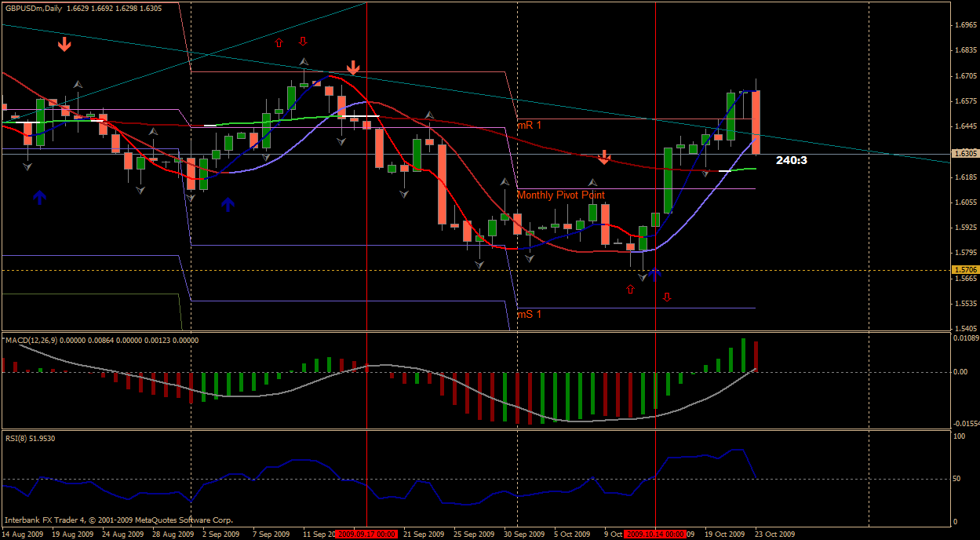Select the salmon down arrow at the mid-September peak
This screenshot has width=980, height=540.
pos(353,67)
